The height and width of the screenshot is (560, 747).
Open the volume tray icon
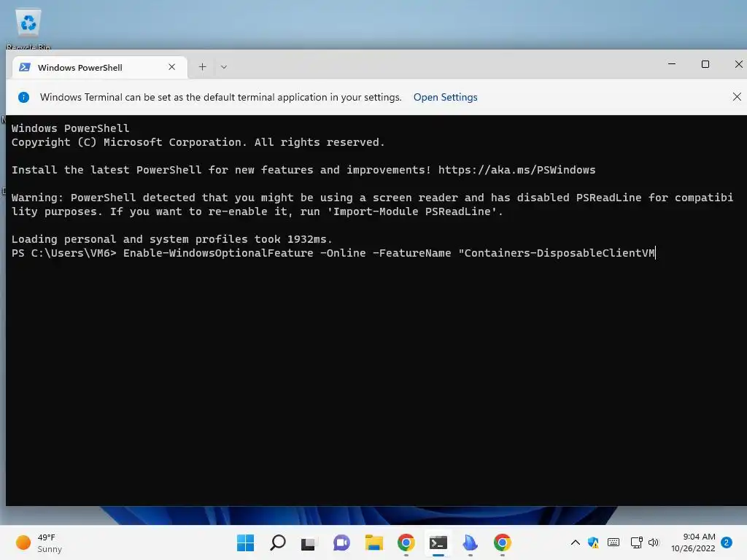(x=654, y=542)
